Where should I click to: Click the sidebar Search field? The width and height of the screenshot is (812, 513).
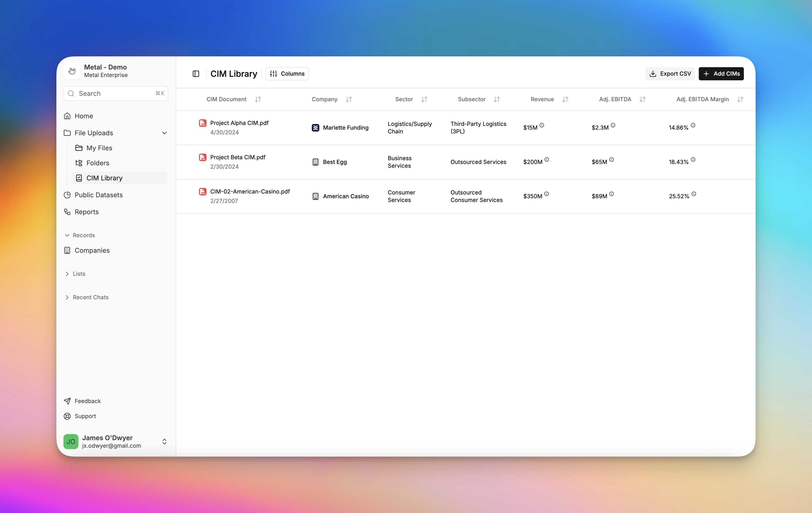pyautogui.click(x=116, y=93)
